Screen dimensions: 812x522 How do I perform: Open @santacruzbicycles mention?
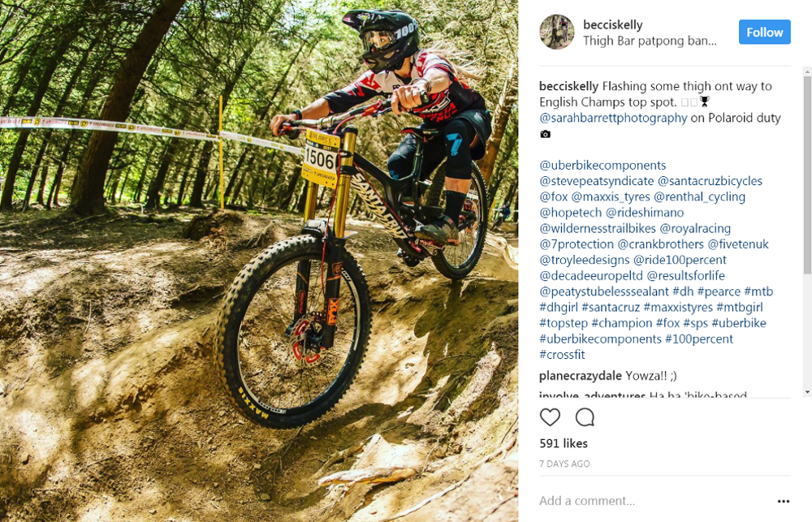pos(710,181)
